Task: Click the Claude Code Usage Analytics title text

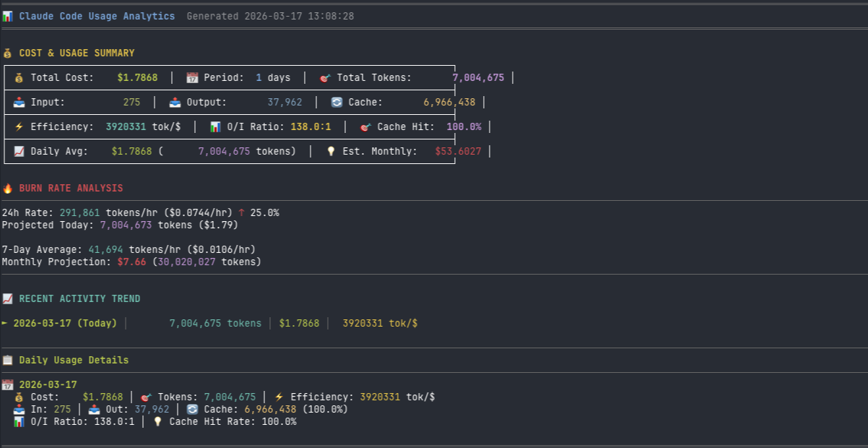Action: pos(97,16)
